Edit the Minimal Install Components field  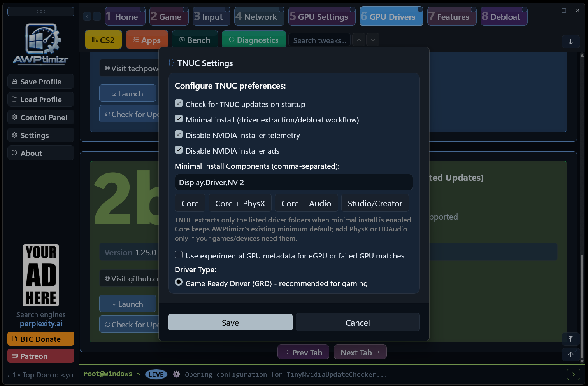[x=294, y=182]
